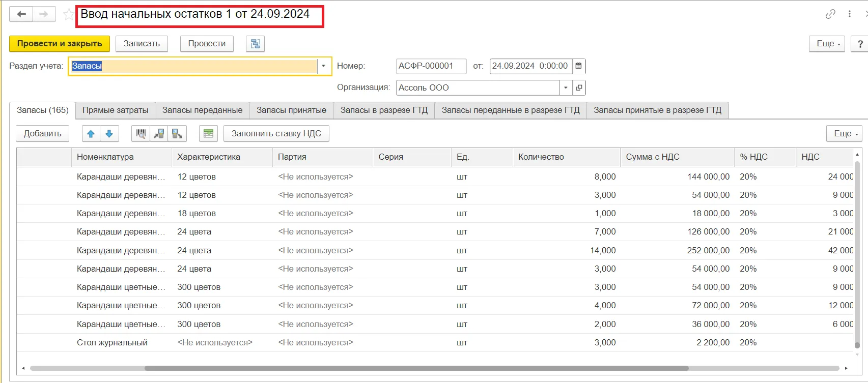Sort by the Номенклатура column header
Screen dimensions: 868x383
pyautogui.click(x=122, y=157)
